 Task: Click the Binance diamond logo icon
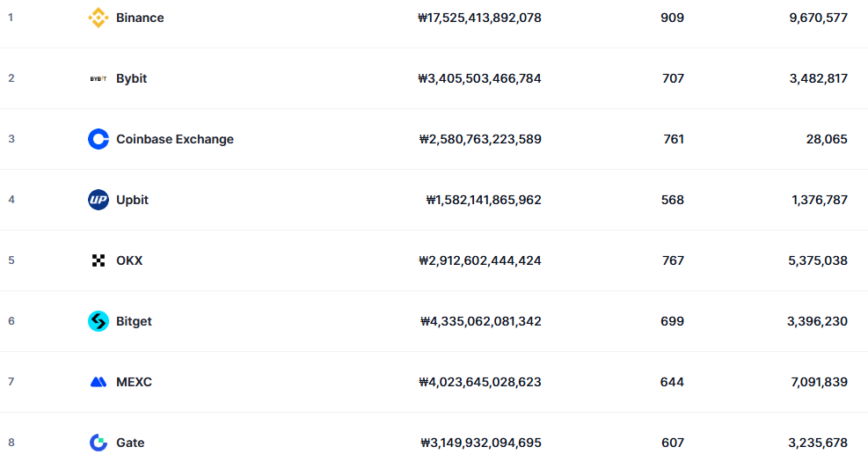point(98,18)
